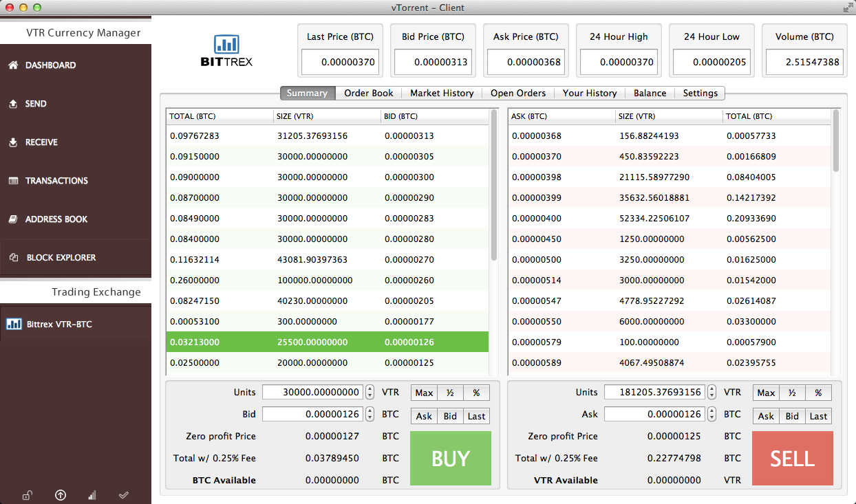Click the 24 Hour High value field
Screen dimensions: 856x504
coord(619,62)
